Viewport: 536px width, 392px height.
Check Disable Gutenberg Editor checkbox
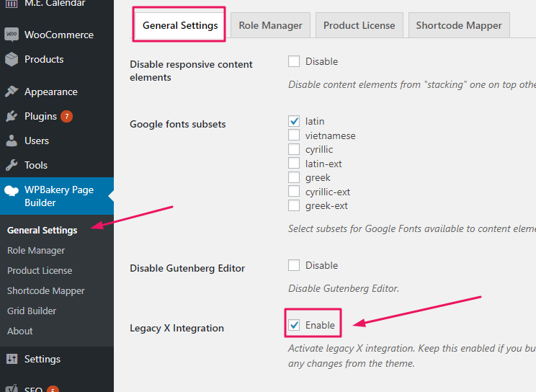(294, 265)
